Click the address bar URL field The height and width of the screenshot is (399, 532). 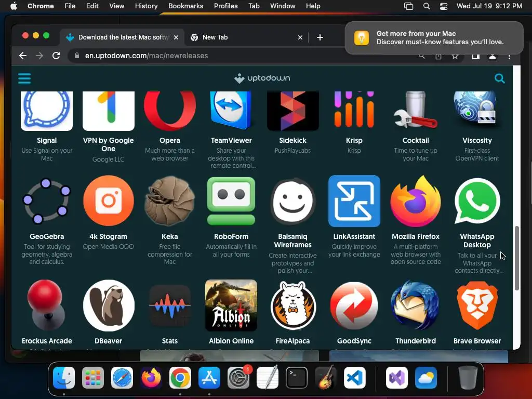click(x=237, y=56)
